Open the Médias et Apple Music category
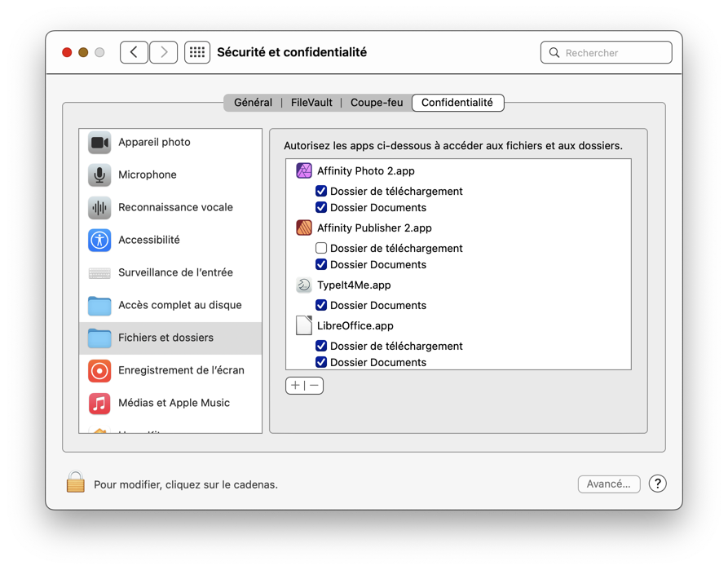Screen dimensions: 728x570 (173, 403)
